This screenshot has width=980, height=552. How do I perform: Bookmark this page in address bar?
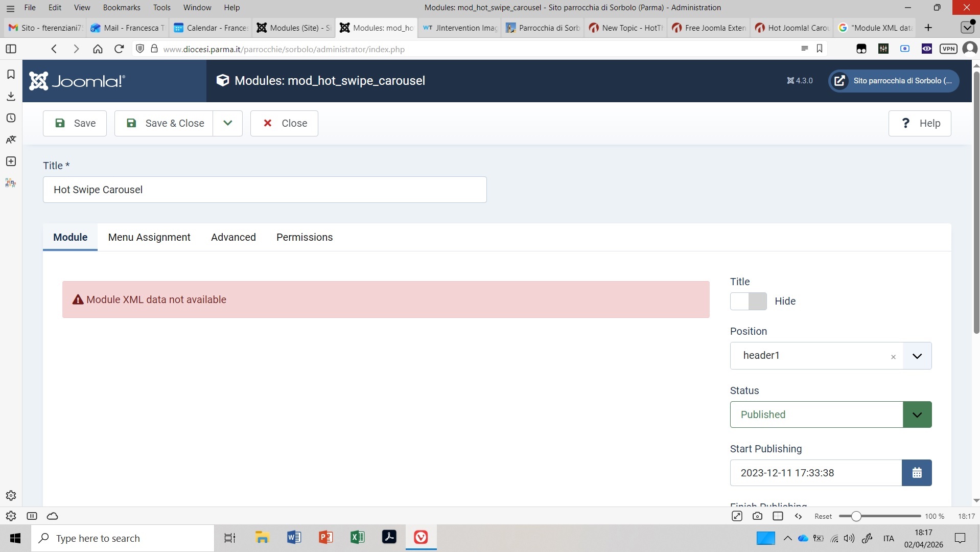tap(820, 49)
